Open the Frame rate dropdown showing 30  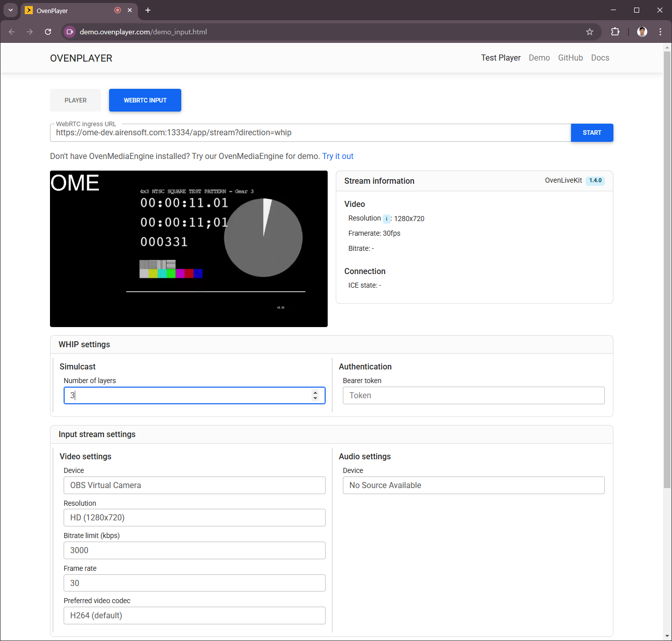pyautogui.click(x=194, y=583)
